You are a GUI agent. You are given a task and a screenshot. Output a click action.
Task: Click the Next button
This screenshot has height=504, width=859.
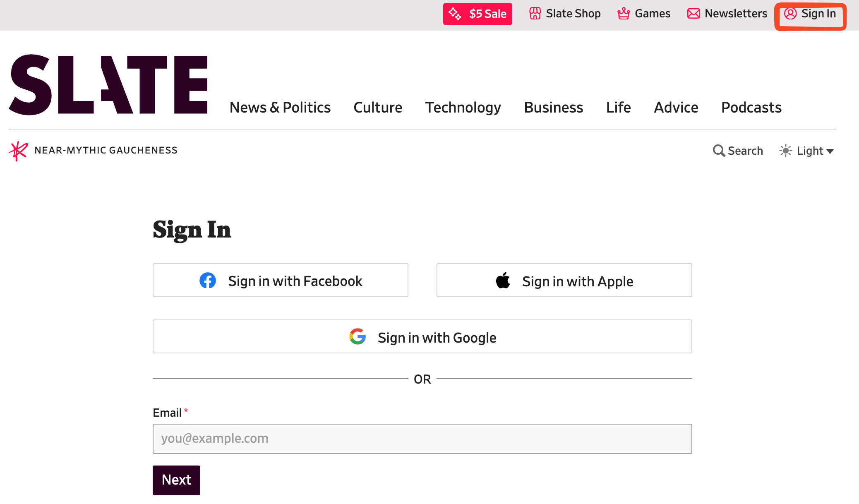[176, 480]
